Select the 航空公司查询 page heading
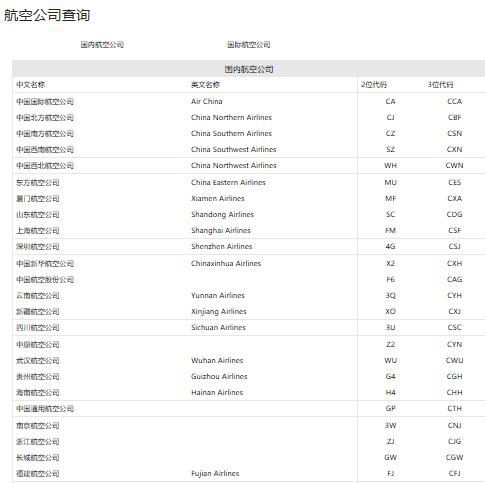Image resolution: width=485 pixels, height=483 pixels. tap(47, 15)
